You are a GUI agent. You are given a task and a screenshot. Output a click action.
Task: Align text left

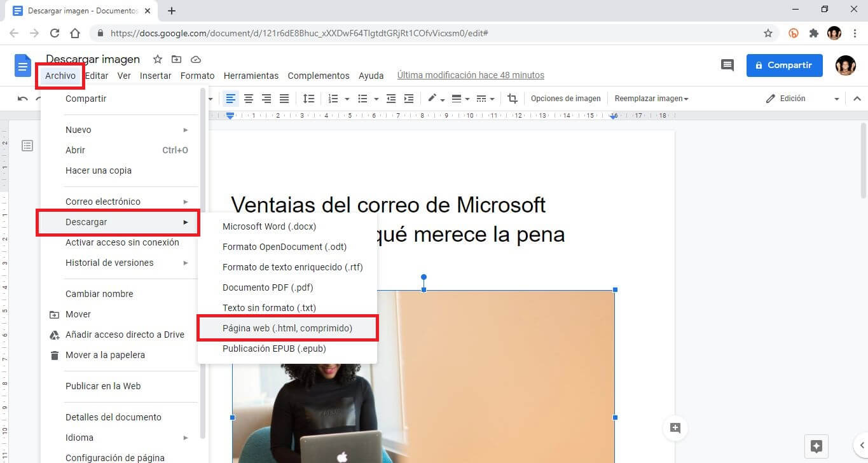pyautogui.click(x=231, y=99)
